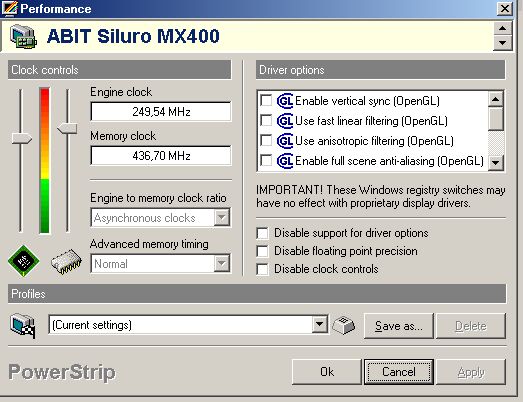Check Disable support for driver options
Image resolution: width=523 pixels, height=402 pixels.
coord(263,233)
